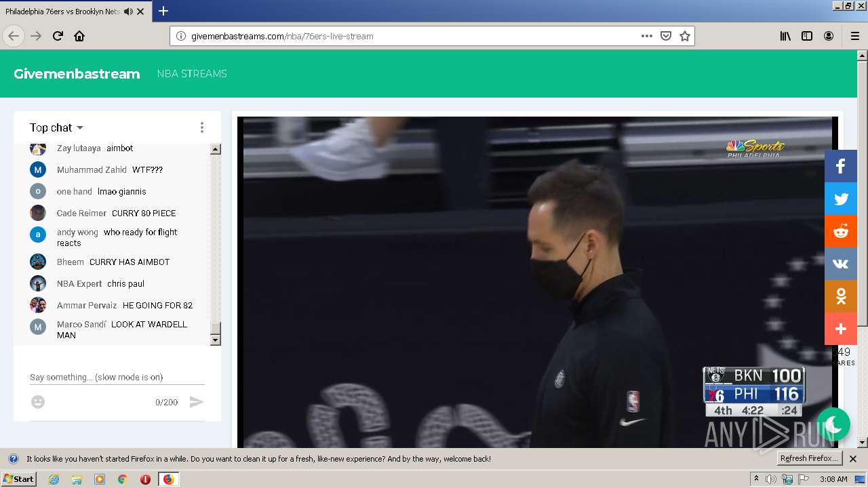Share stream on Twitter
This screenshot has height=488, width=868.
point(841,199)
